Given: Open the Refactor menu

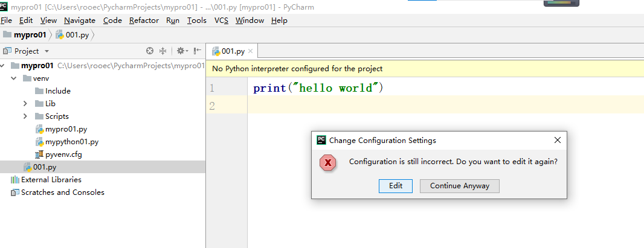Looking at the screenshot, I should (x=144, y=21).
